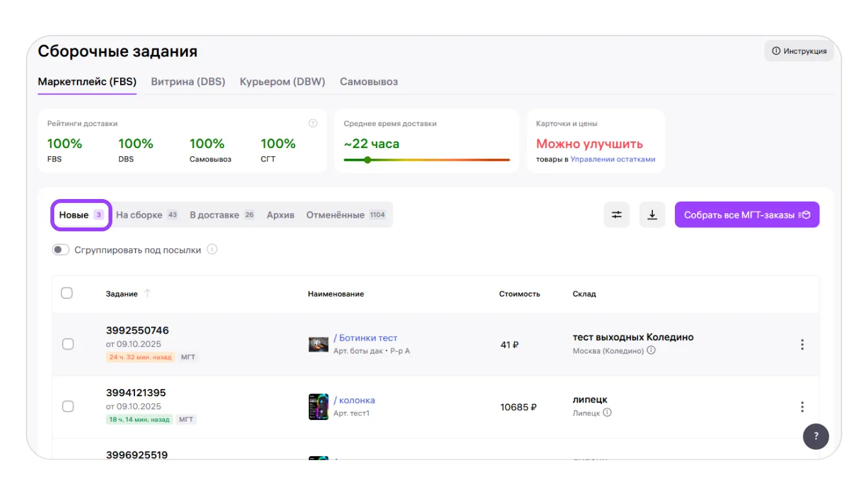Open the колонка product thumbnail
Image resolution: width=868 pixels, height=495 pixels.
pyautogui.click(x=318, y=406)
